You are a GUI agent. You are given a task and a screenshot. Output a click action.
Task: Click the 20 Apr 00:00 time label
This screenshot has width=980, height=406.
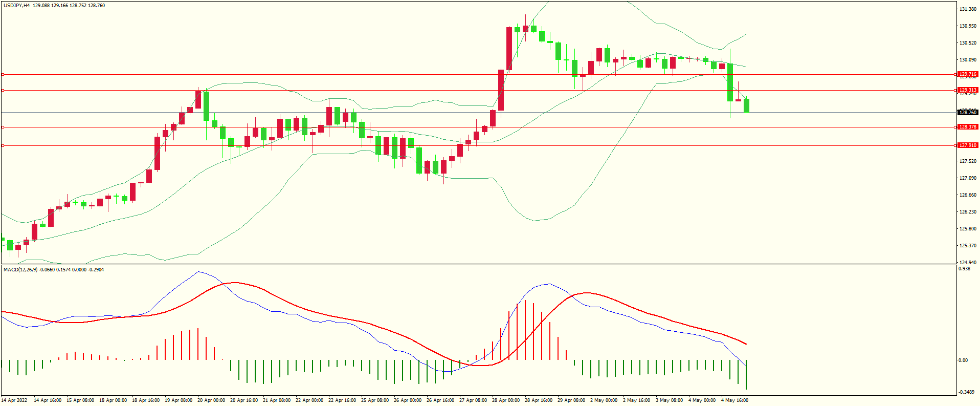(x=211, y=400)
